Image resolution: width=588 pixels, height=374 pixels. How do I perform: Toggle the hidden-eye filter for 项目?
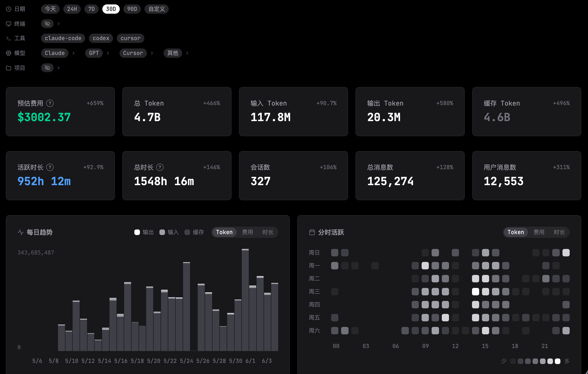pos(47,68)
